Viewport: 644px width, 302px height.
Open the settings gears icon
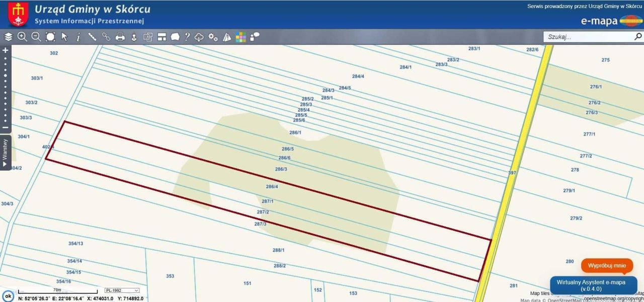click(x=213, y=37)
